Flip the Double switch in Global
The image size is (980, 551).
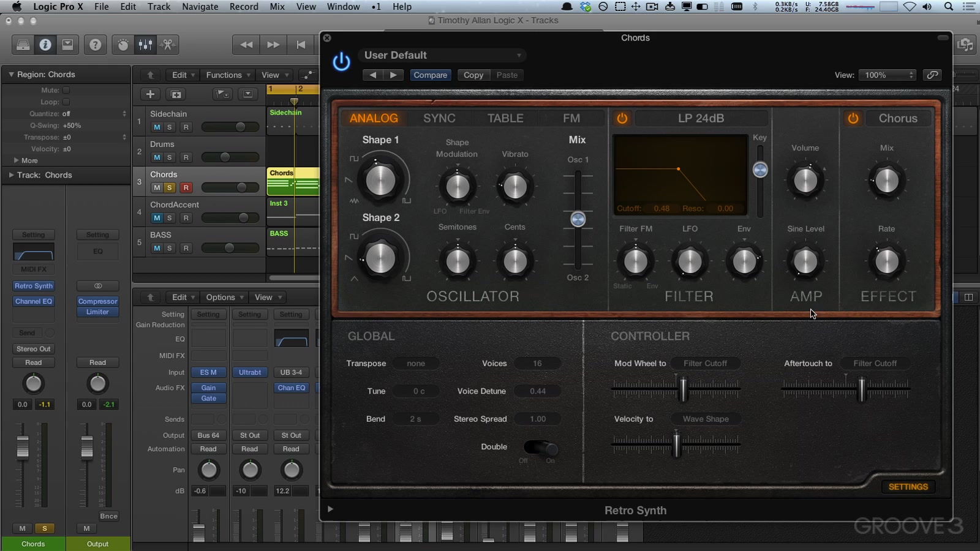(x=540, y=448)
